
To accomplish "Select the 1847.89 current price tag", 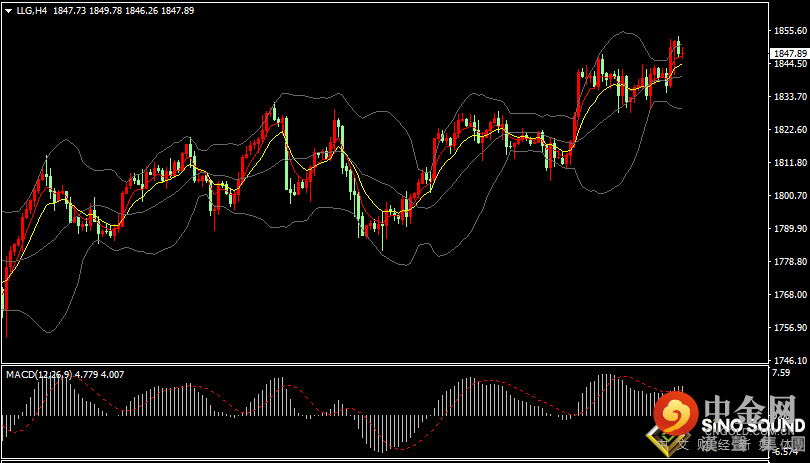I will click(789, 54).
